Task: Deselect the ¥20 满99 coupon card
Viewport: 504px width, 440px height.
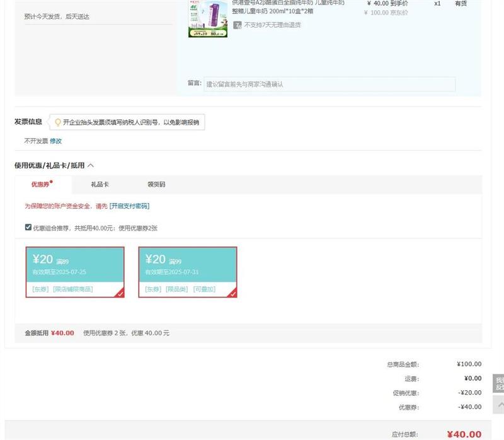Action: (188, 272)
